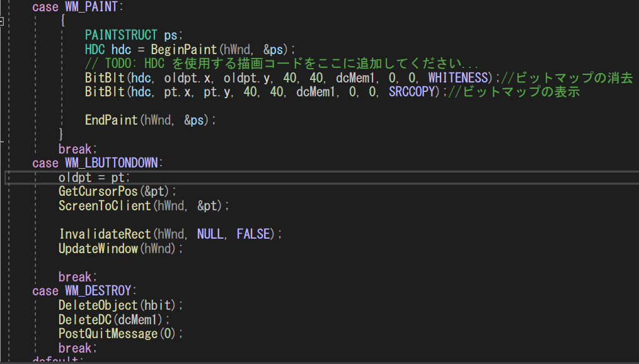
Task: Click the WM_DESTROY case label
Action: pos(98,291)
